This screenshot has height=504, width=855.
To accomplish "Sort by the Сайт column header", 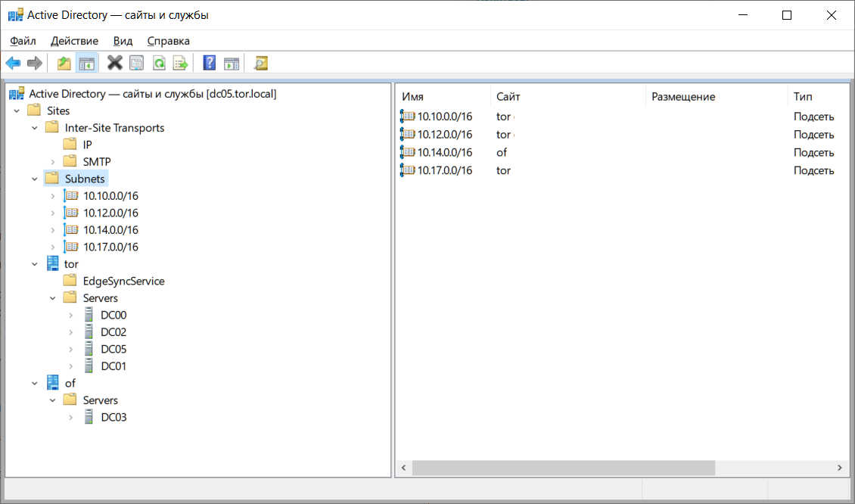I will coord(568,97).
